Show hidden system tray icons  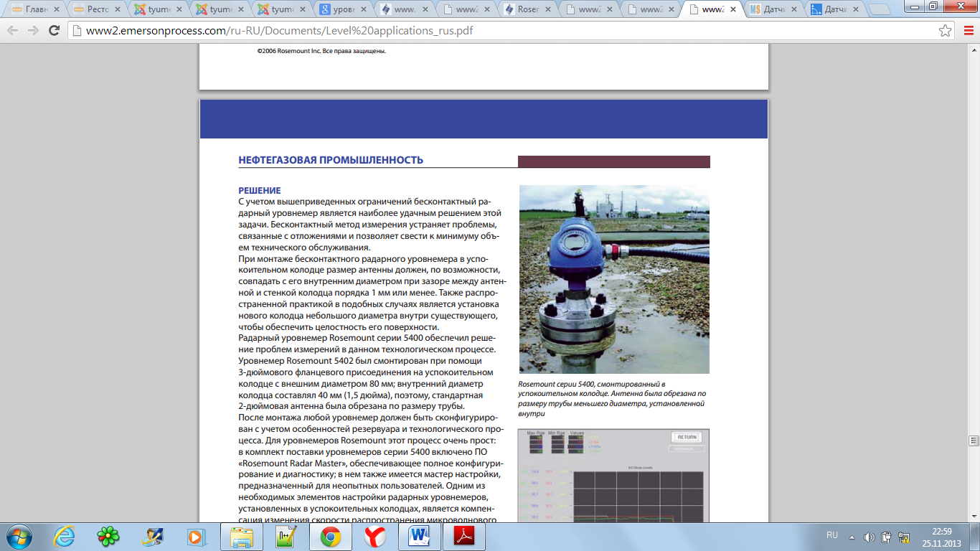point(852,537)
